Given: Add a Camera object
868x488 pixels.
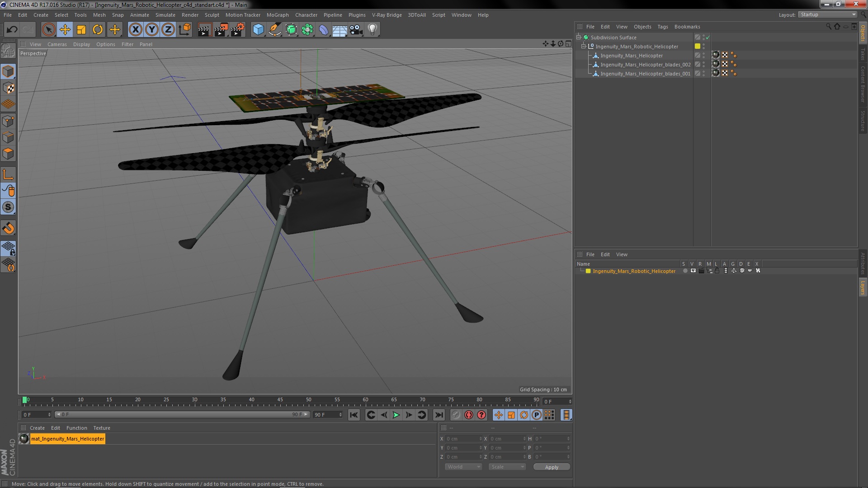Looking at the screenshot, I should (x=356, y=30).
